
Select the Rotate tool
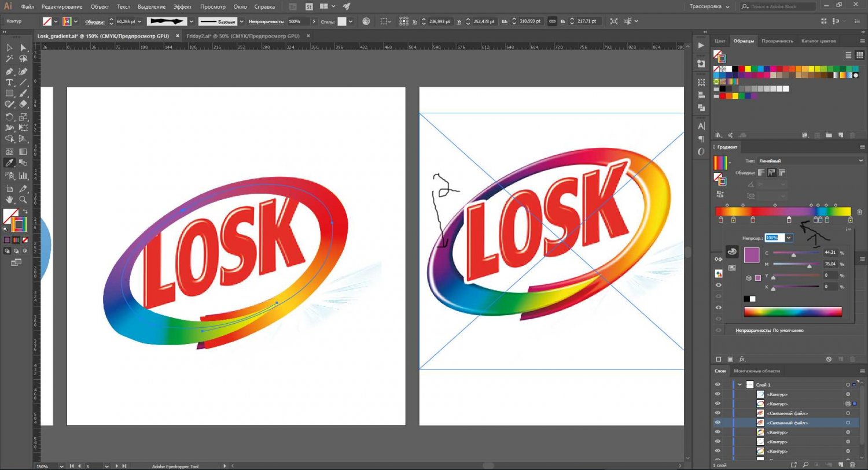coord(9,117)
